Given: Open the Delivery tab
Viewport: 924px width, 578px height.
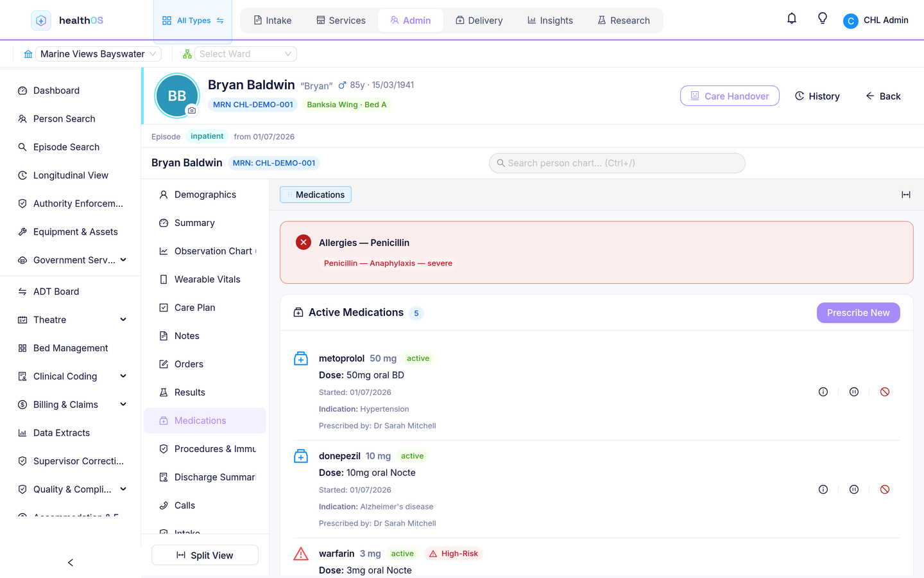Looking at the screenshot, I should pyautogui.click(x=479, y=21).
